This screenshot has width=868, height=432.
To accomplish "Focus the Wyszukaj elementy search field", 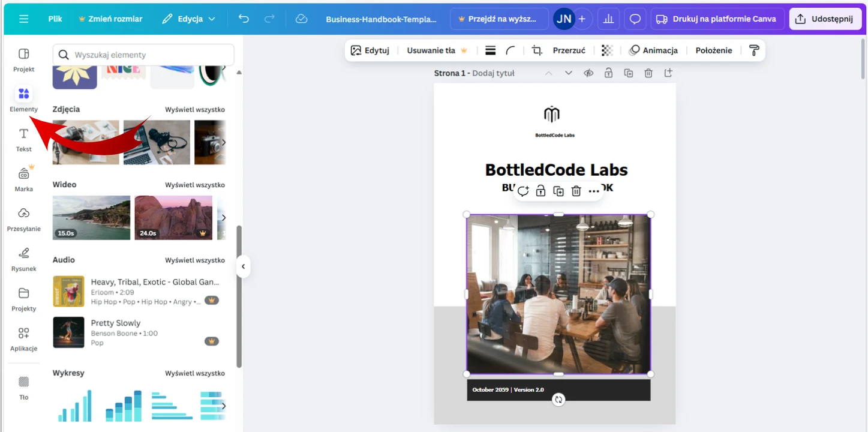I will point(143,55).
